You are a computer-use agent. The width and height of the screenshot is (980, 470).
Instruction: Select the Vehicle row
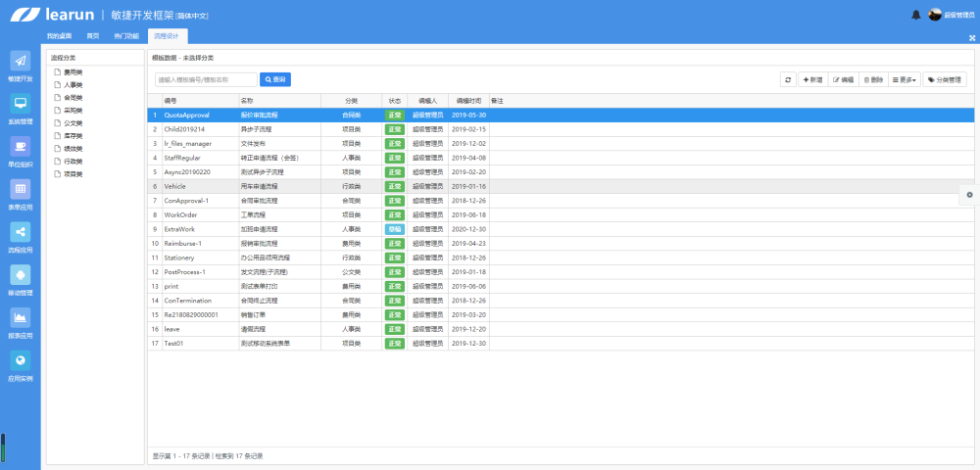(x=561, y=186)
